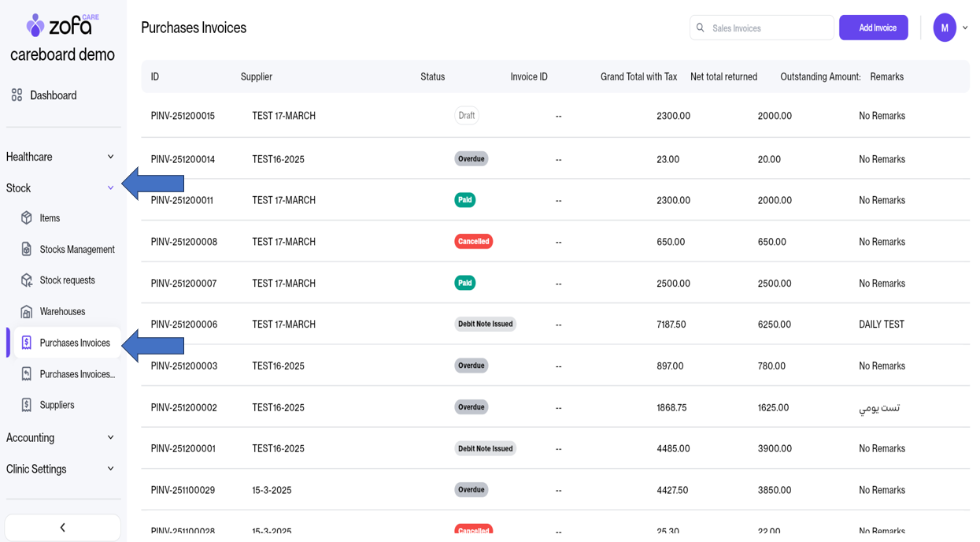Click the Add Invoice button
Image resolution: width=980 pixels, height=542 pixels.
click(x=873, y=28)
